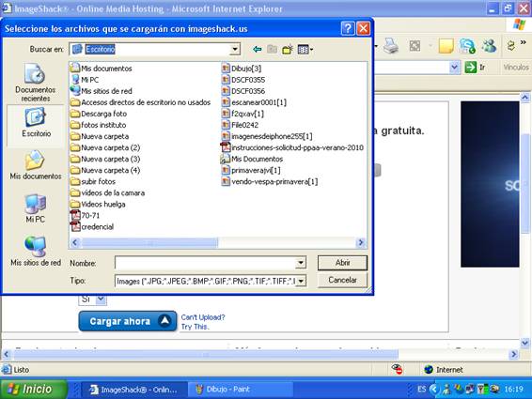Viewport: 532px width, 399px height.
Task: Click the Nombre filename input field
Action: 206,263
